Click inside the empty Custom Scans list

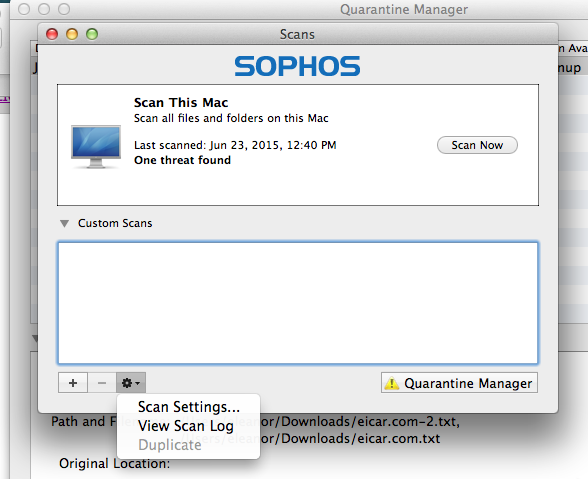tap(298, 303)
